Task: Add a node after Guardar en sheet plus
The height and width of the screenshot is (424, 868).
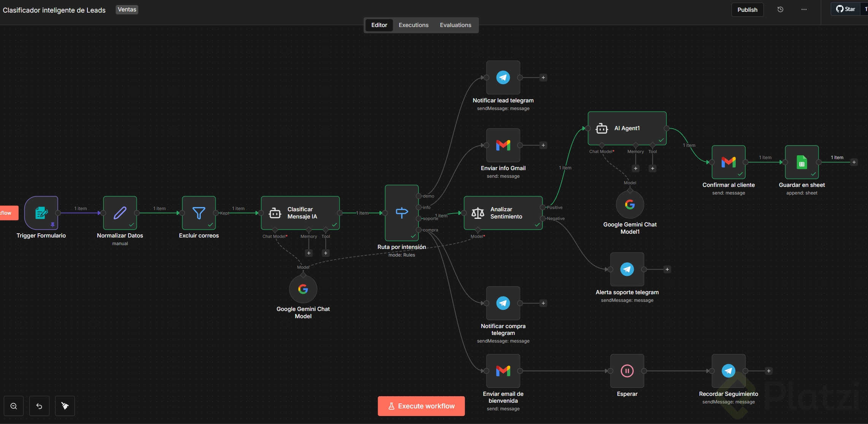Action: tap(854, 163)
